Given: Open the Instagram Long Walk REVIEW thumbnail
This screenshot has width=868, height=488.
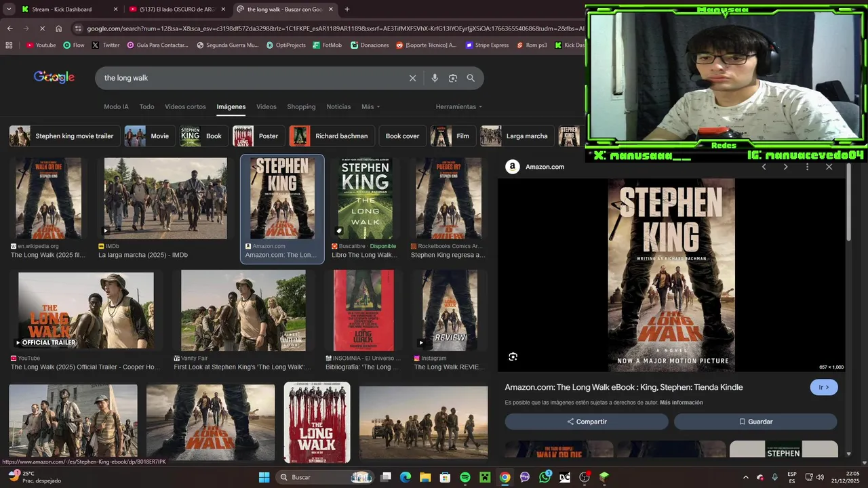Looking at the screenshot, I should coord(450,311).
